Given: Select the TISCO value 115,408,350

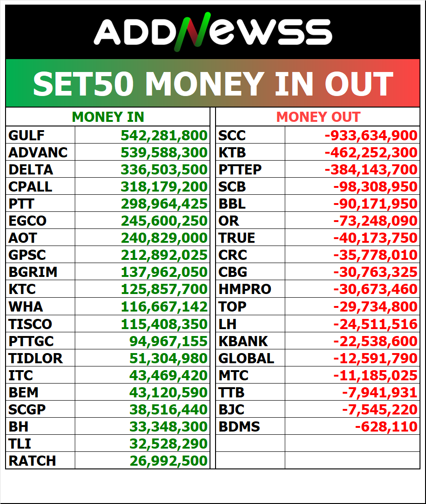Looking at the screenshot, I should (164, 324).
